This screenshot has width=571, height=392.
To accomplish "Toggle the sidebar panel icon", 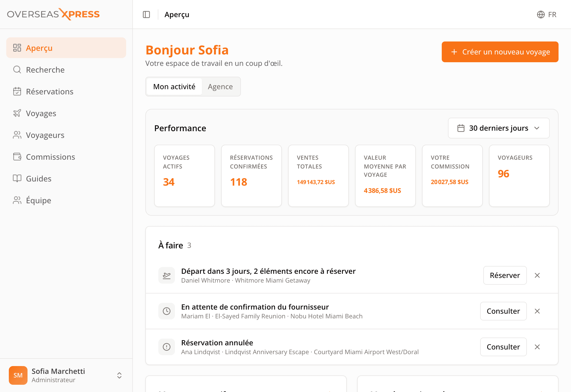I will pyautogui.click(x=146, y=15).
